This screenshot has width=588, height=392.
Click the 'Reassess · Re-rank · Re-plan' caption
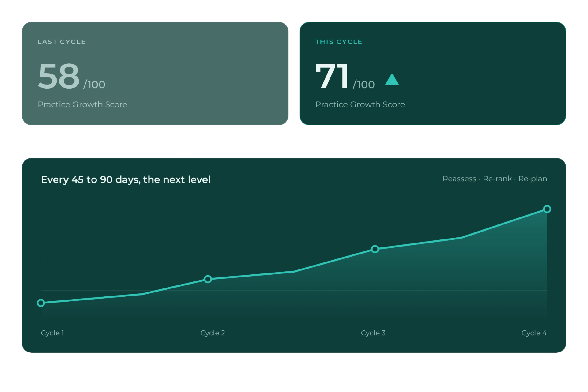pos(495,179)
